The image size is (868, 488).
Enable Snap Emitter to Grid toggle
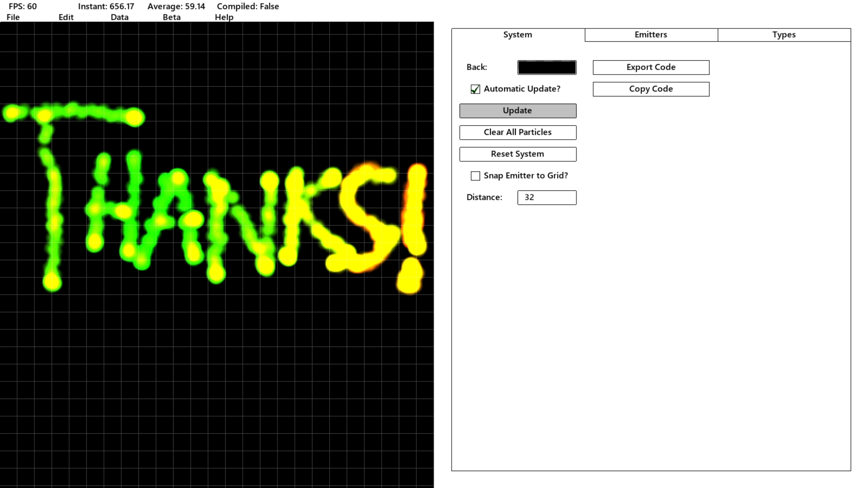coord(475,175)
